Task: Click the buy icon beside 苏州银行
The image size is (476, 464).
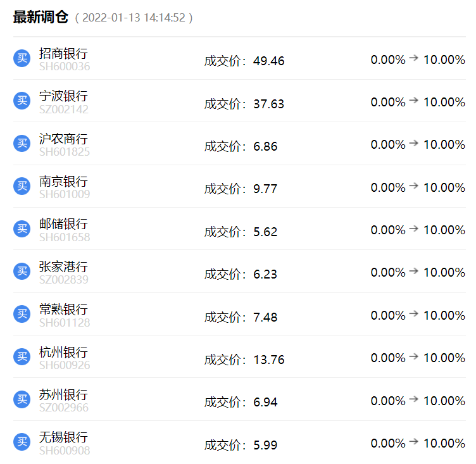Action: pos(22,399)
